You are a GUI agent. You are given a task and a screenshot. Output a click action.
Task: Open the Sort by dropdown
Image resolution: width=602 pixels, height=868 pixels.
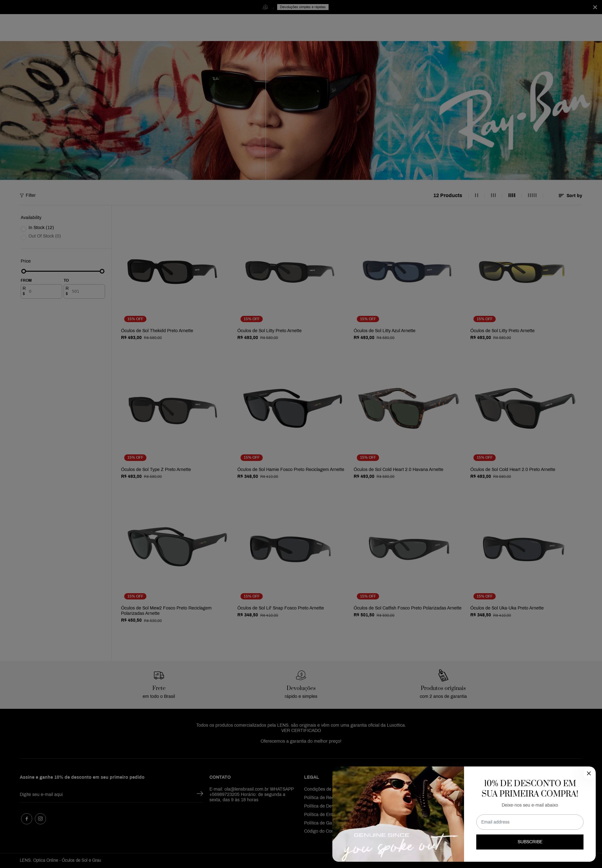click(x=570, y=196)
